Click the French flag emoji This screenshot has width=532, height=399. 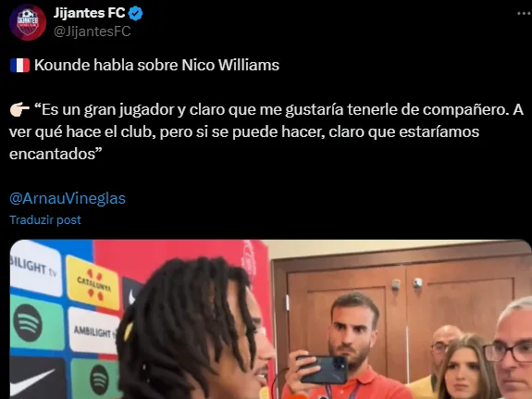[19, 65]
